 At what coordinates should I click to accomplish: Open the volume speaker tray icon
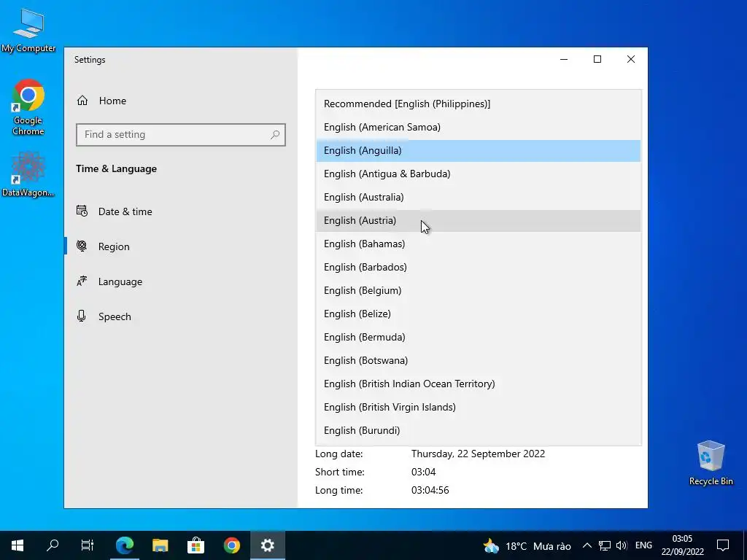pos(622,545)
